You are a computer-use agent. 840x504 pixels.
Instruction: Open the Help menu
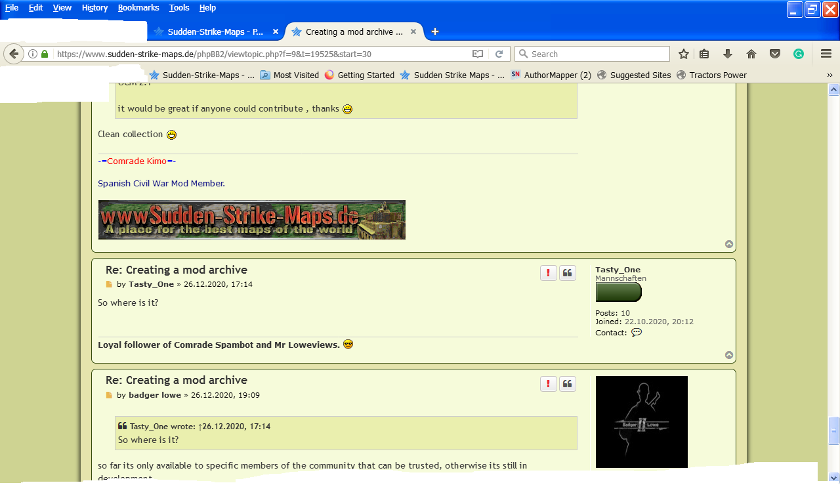click(x=207, y=8)
